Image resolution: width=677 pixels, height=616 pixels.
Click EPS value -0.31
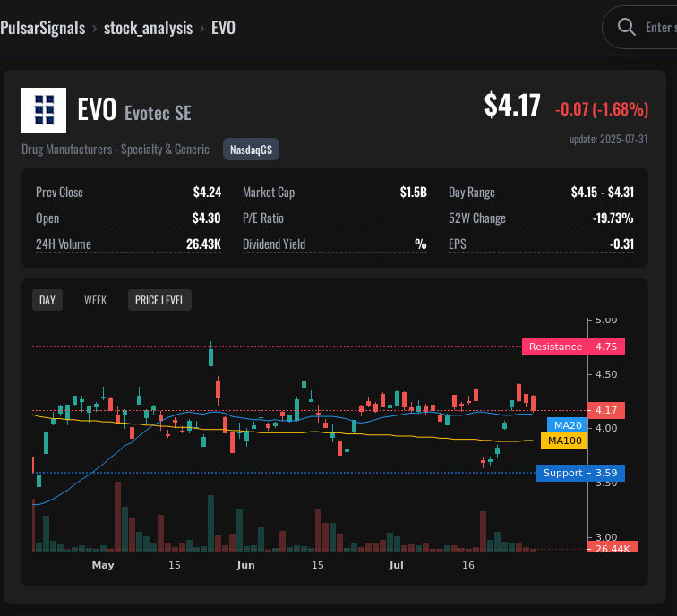[621, 244]
